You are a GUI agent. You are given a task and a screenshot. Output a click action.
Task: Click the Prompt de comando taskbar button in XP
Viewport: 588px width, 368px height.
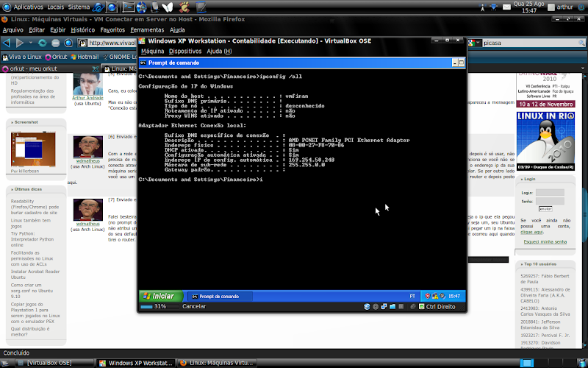click(220, 297)
